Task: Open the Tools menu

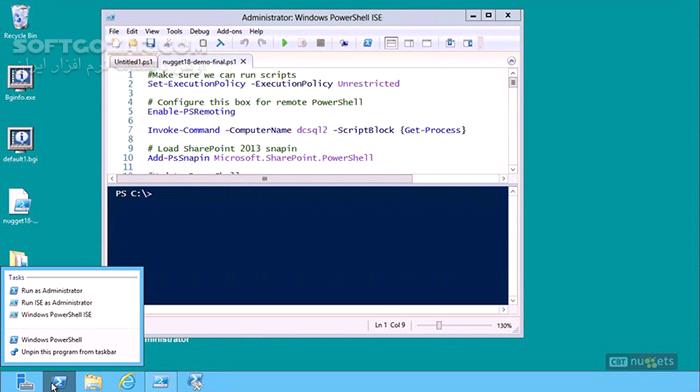Action: click(x=174, y=31)
